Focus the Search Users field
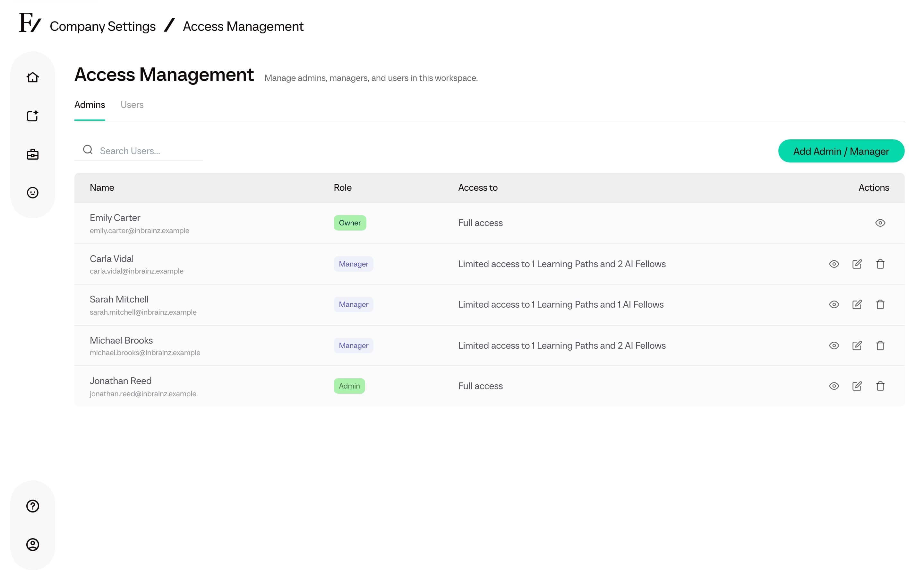The height and width of the screenshot is (578, 924). 138,151
